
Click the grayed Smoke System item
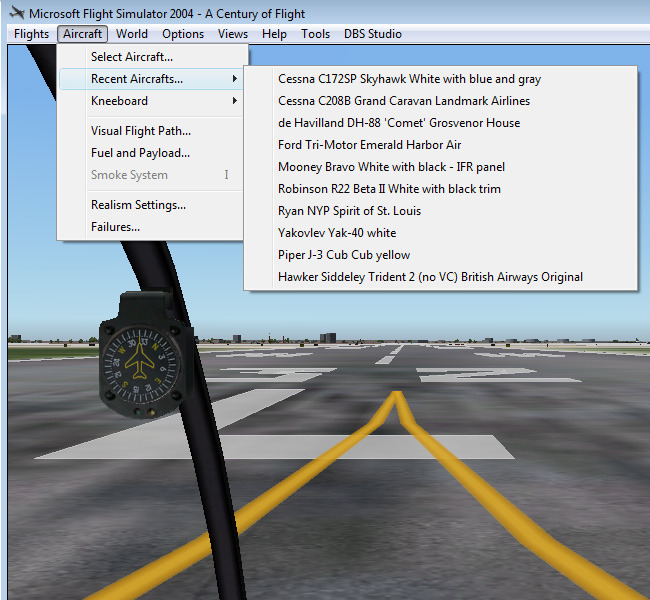click(151, 175)
